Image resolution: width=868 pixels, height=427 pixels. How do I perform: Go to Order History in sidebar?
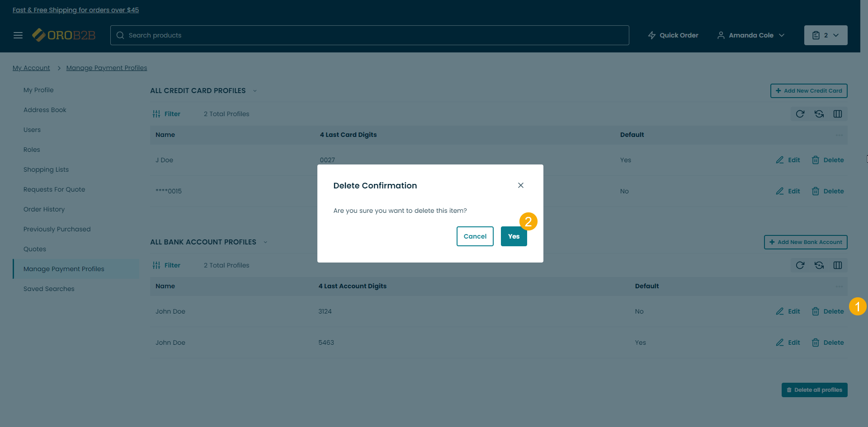[44, 209]
